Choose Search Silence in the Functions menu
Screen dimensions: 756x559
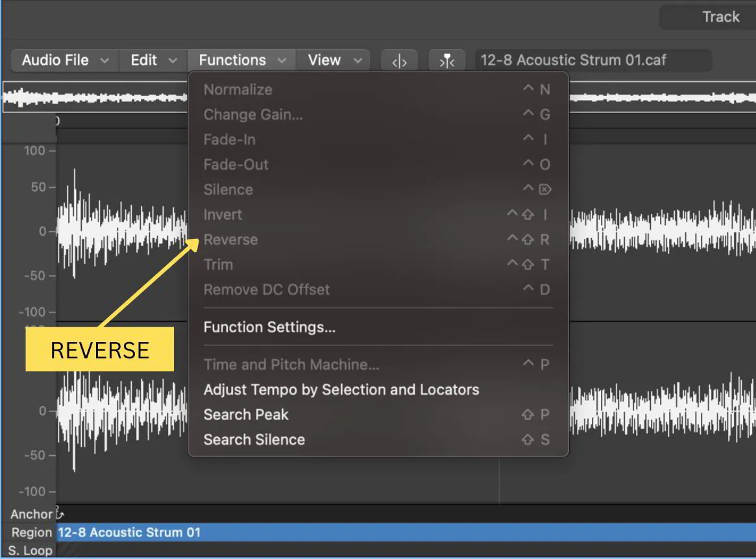pos(254,440)
